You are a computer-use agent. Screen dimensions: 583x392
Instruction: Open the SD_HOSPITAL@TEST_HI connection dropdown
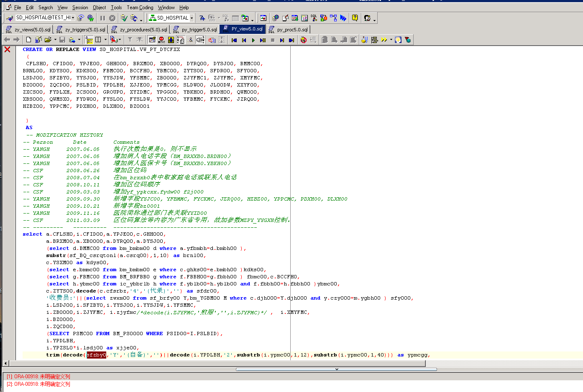point(73,18)
